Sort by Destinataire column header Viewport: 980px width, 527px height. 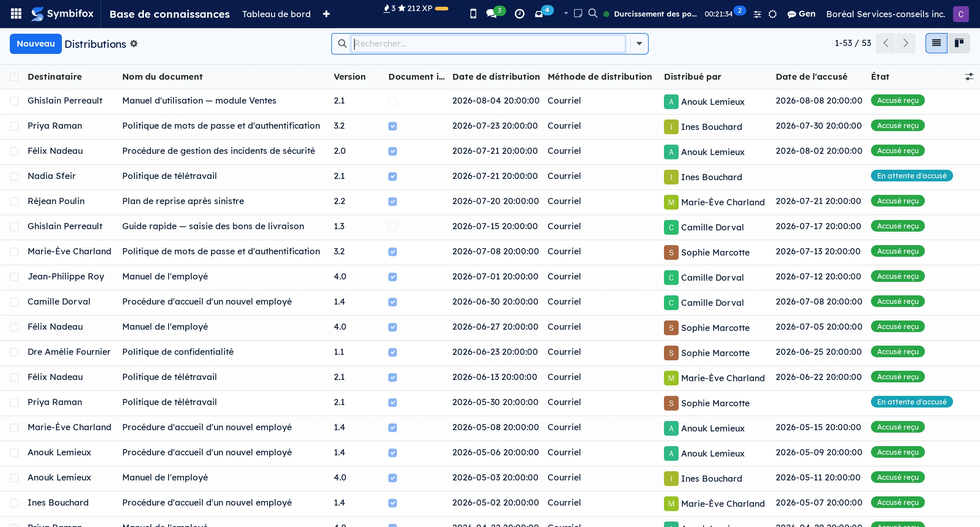(x=55, y=77)
